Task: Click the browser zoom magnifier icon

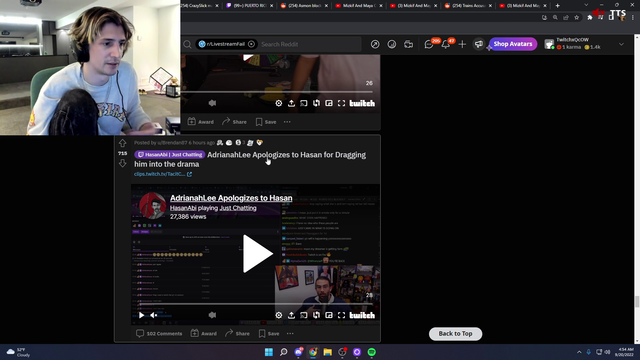Action: [x=555, y=18]
